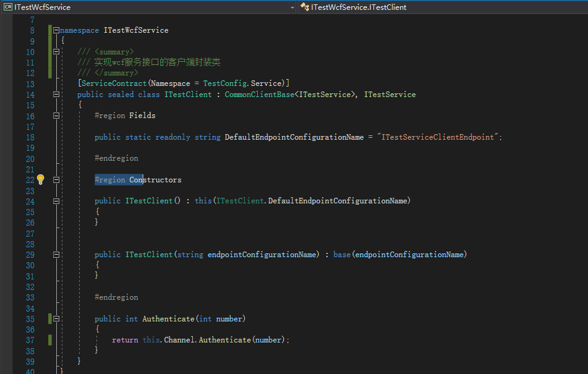The width and height of the screenshot is (588, 374).
Task: Open the ITestWcfService.ITestClient type dropdown
Action: pos(443,7)
